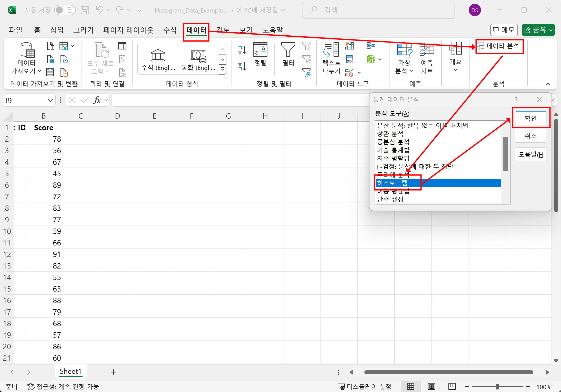
Task: Switch to the Page Layout (페이지 레이아웃) tab
Action: click(128, 30)
